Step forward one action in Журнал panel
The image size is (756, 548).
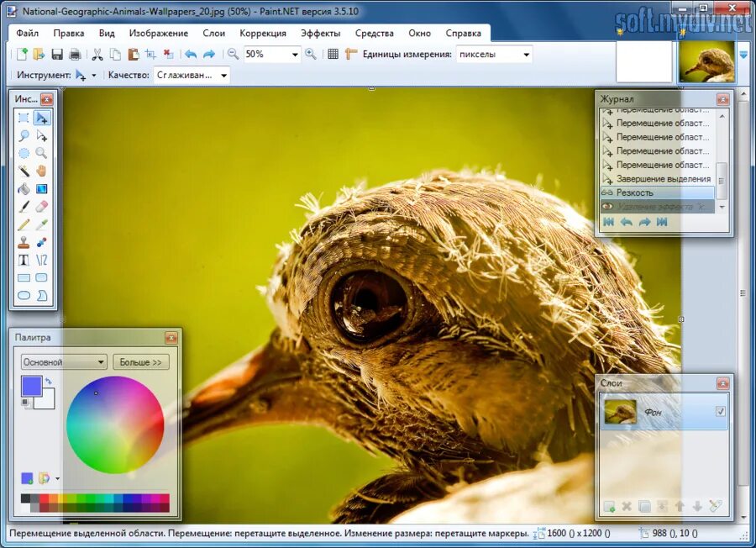click(644, 222)
